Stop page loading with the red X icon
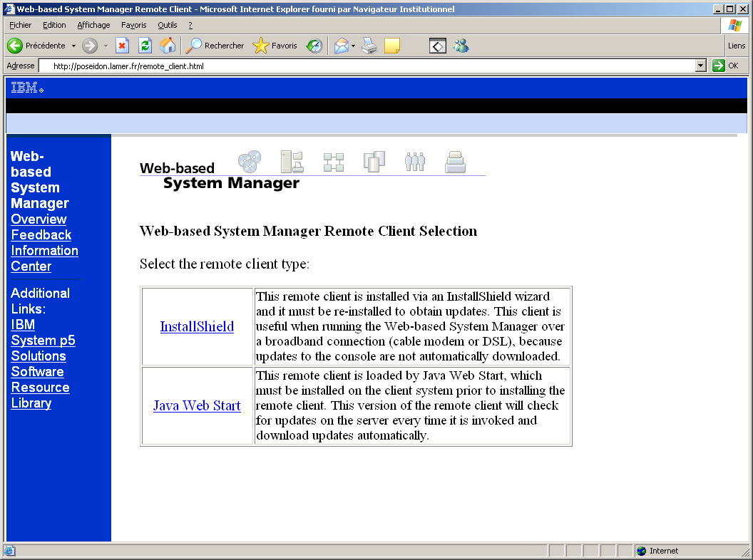Viewport: 753px width, 560px height. point(123,46)
